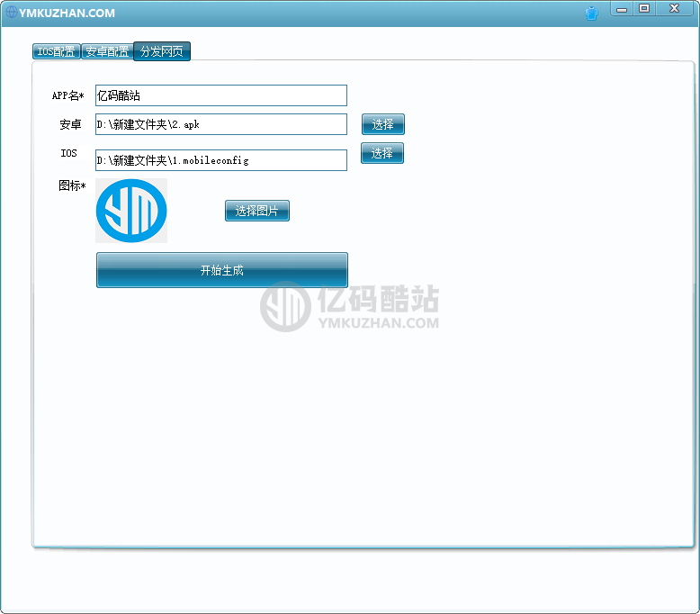Close the YMKUZHAN.COM window
This screenshot has width=700, height=614.
674,8
